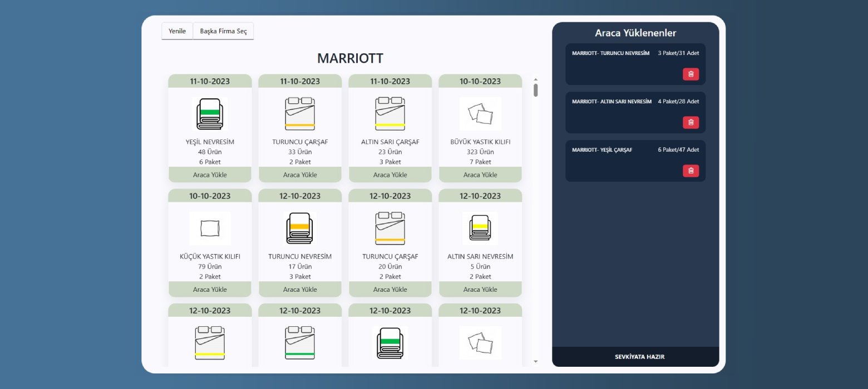This screenshot has width=868, height=389.
Task: Load BÜYÜK YASTIK KILIFI via Araca Yükle
Action: point(480,175)
